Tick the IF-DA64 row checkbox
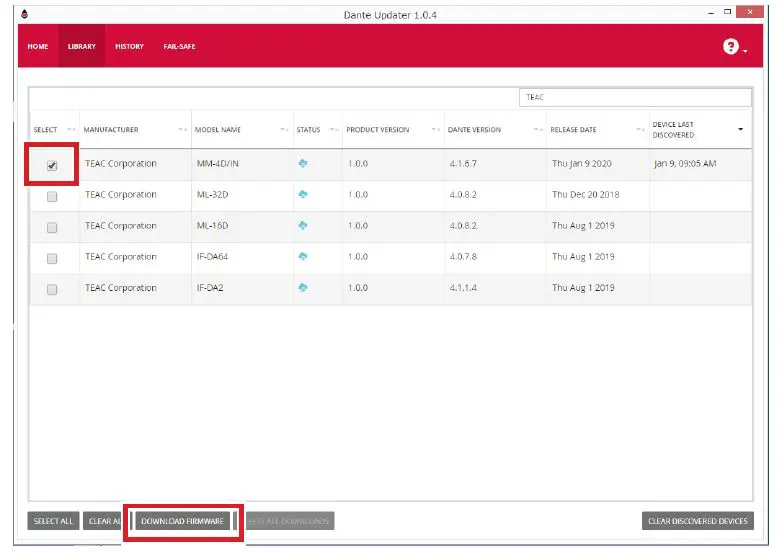Image resolution: width=780 pixels, height=553 pixels. point(52,259)
